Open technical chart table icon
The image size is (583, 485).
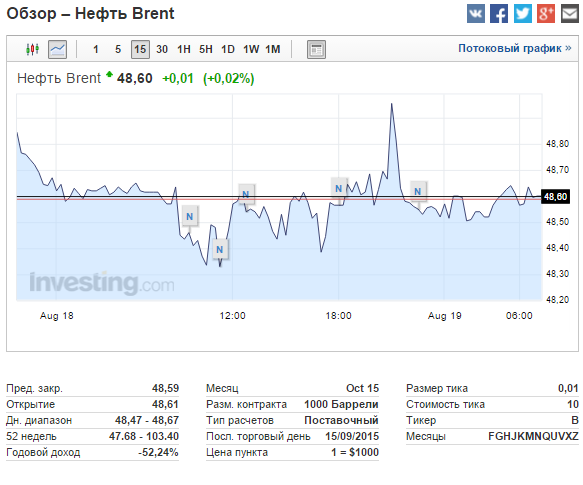tap(316, 49)
